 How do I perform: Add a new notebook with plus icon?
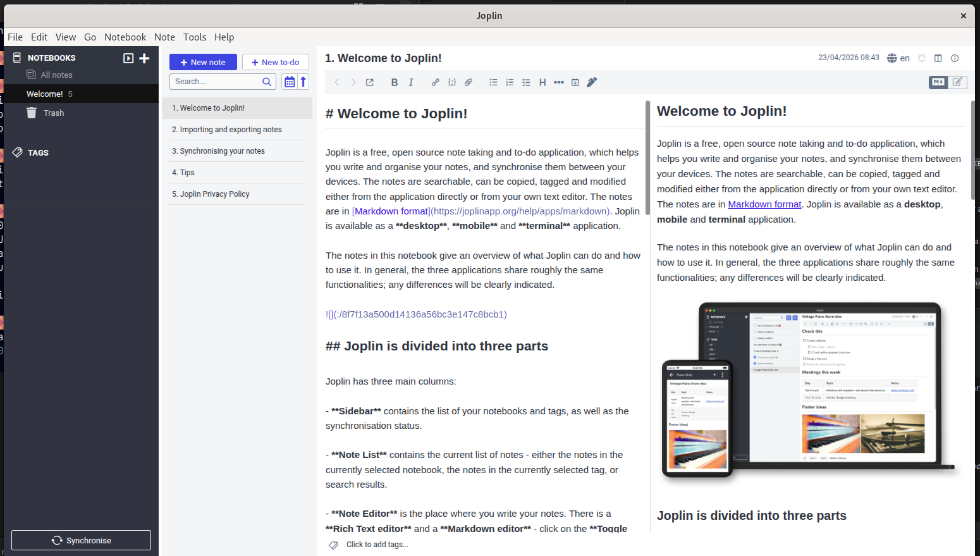tap(144, 58)
